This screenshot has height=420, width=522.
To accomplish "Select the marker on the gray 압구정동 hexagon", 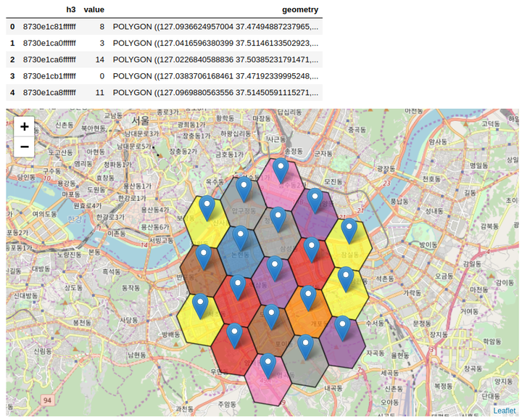I will (x=244, y=189).
